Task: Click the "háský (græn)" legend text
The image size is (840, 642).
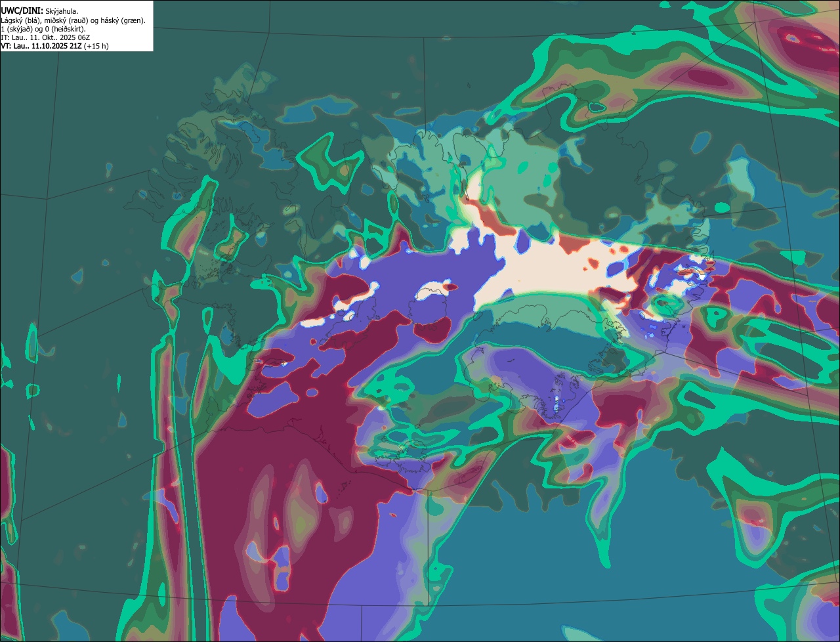Action: tap(122, 21)
